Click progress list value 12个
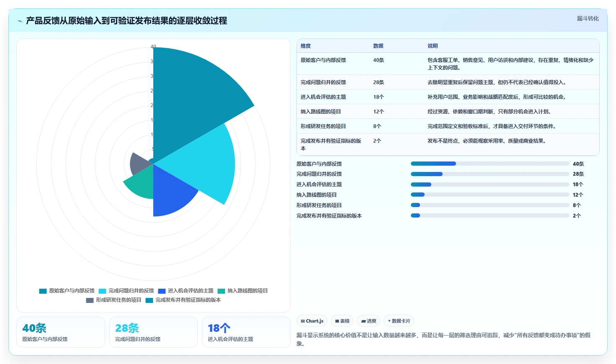616x364 pixels. click(x=578, y=195)
